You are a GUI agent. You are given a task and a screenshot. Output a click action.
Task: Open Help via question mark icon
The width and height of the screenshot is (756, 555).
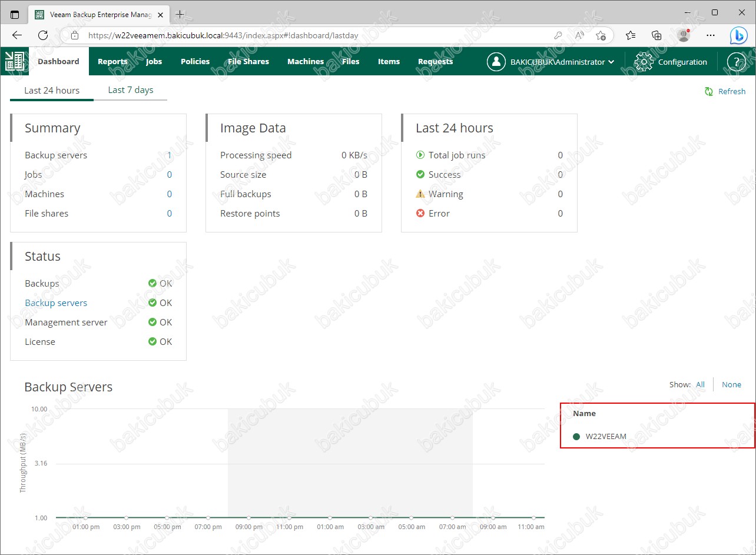click(x=737, y=62)
